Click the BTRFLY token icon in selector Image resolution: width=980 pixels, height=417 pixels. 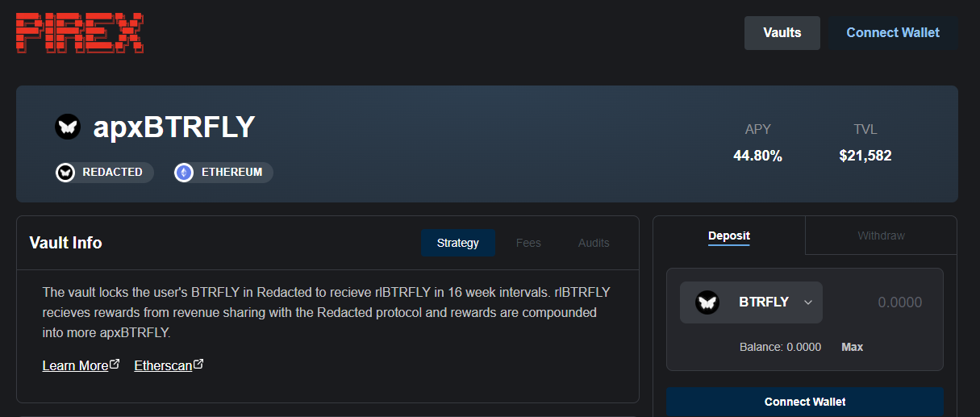pos(707,302)
